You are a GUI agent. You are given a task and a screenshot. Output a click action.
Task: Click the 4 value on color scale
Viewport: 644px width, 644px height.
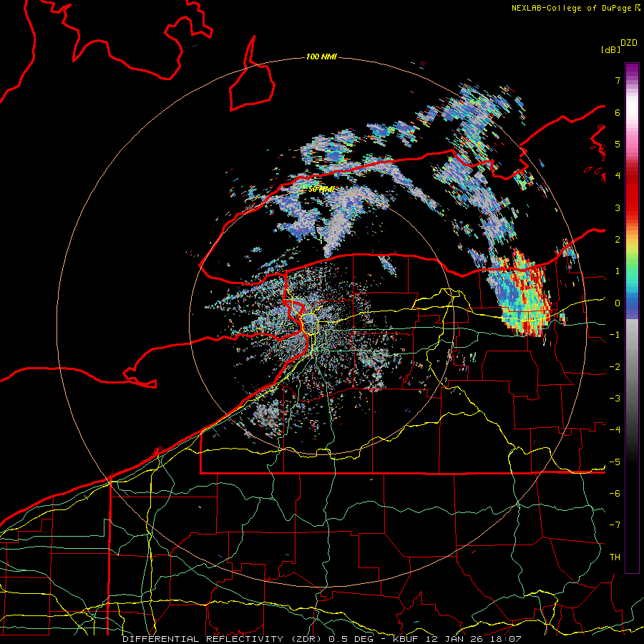[x=618, y=176]
